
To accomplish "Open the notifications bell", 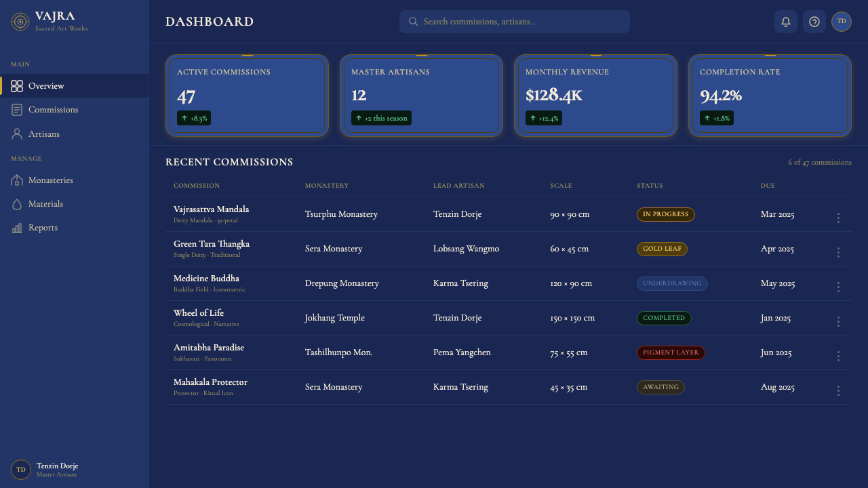I will pos(786,22).
